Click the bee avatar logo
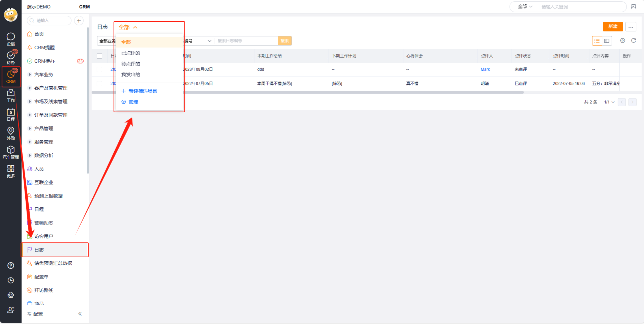Image resolution: width=644 pixels, height=324 pixels. tap(10, 15)
